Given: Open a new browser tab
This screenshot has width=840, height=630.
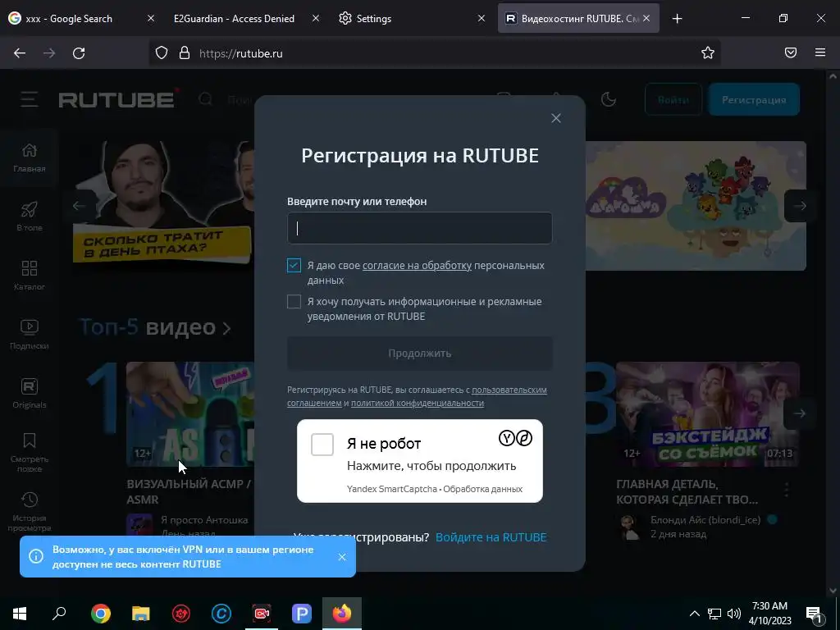Looking at the screenshot, I should click(677, 19).
